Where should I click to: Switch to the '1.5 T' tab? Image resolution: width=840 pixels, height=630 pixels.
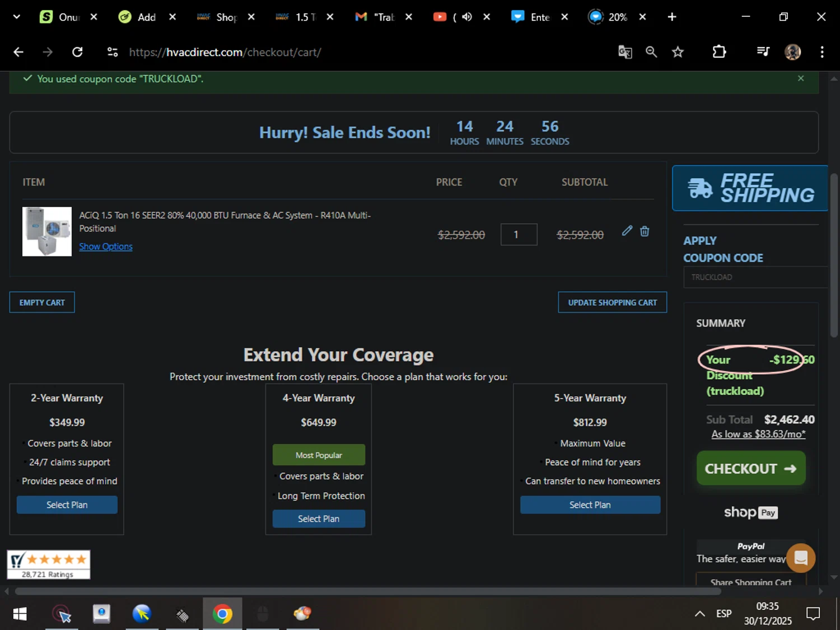tap(296, 17)
